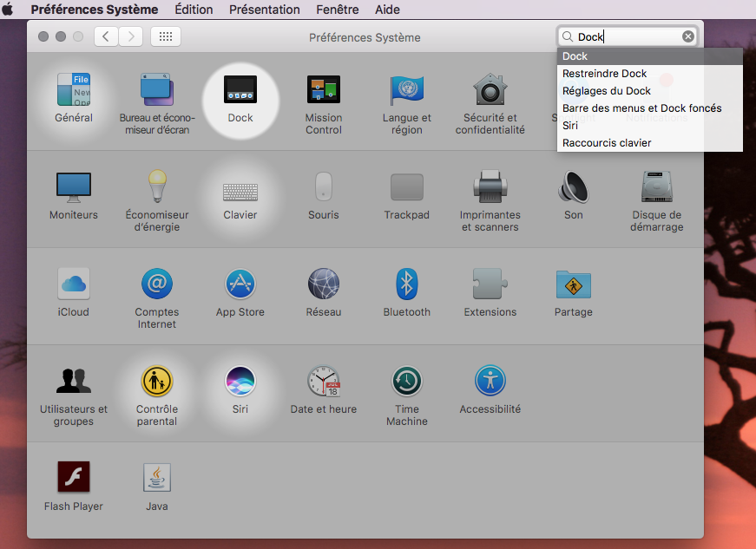This screenshot has width=756, height=549.
Task: Click the magnifying glass search icon
Action: pyautogui.click(x=568, y=36)
